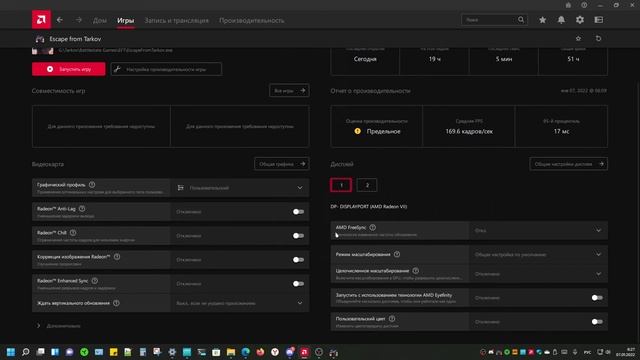The width and height of the screenshot is (640, 360).
Task: Open Общая графика settings
Action: click(282, 164)
